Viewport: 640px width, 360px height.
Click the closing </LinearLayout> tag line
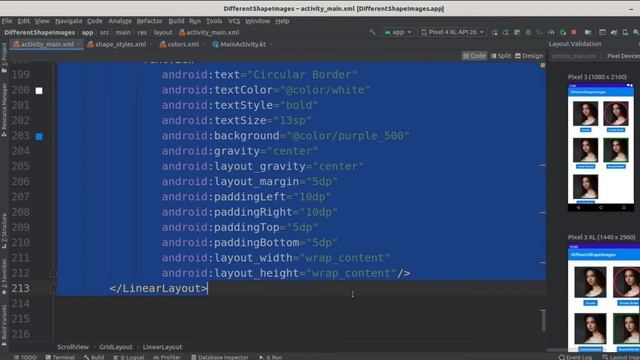point(158,289)
